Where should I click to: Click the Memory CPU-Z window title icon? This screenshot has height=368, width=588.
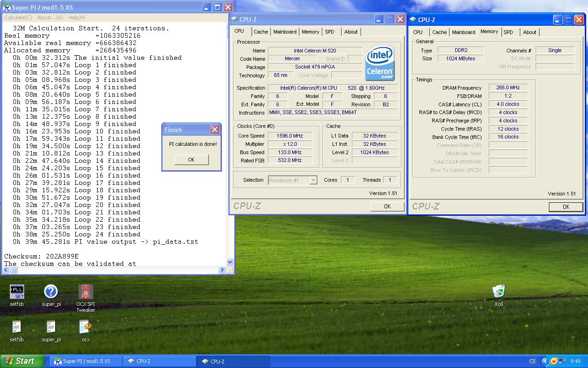coord(413,19)
